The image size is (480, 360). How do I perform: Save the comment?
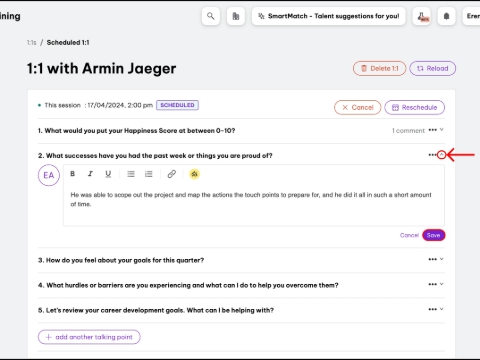click(434, 235)
